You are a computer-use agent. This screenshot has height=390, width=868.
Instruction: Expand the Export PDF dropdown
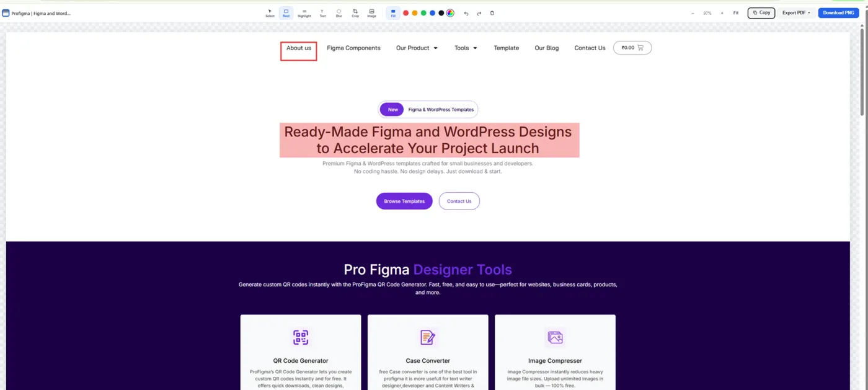pos(796,13)
